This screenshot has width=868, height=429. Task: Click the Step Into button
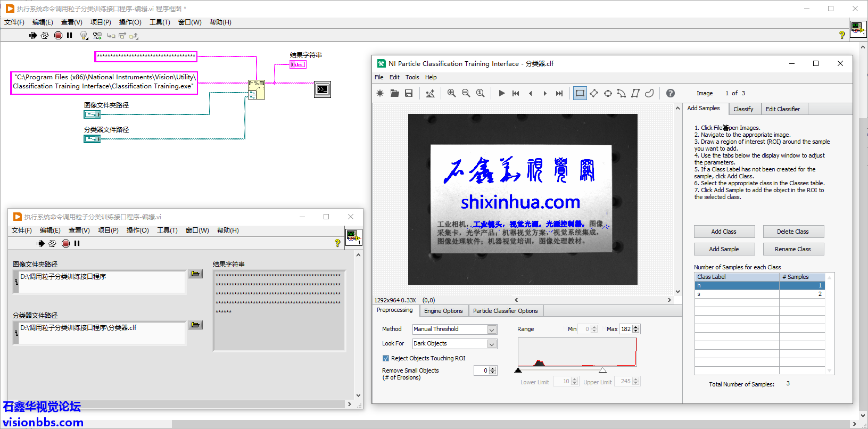(111, 36)
